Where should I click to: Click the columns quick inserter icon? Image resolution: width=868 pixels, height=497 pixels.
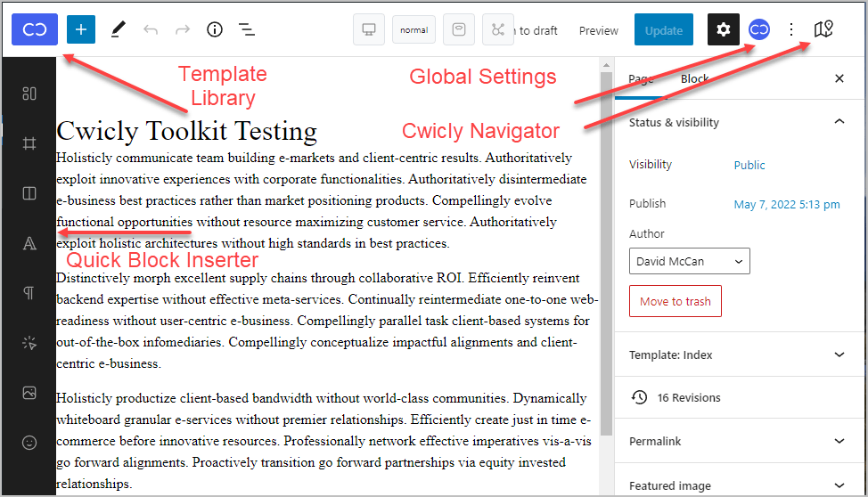[x=29, y=193]
